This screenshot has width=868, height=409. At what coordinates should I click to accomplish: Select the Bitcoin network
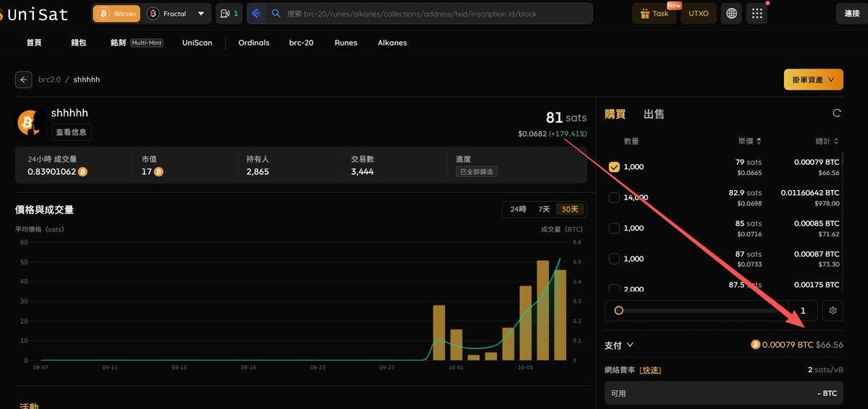116,13
